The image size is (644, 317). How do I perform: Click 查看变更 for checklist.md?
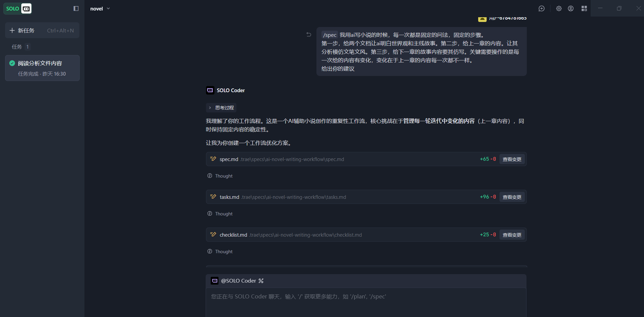click(512, 235)
